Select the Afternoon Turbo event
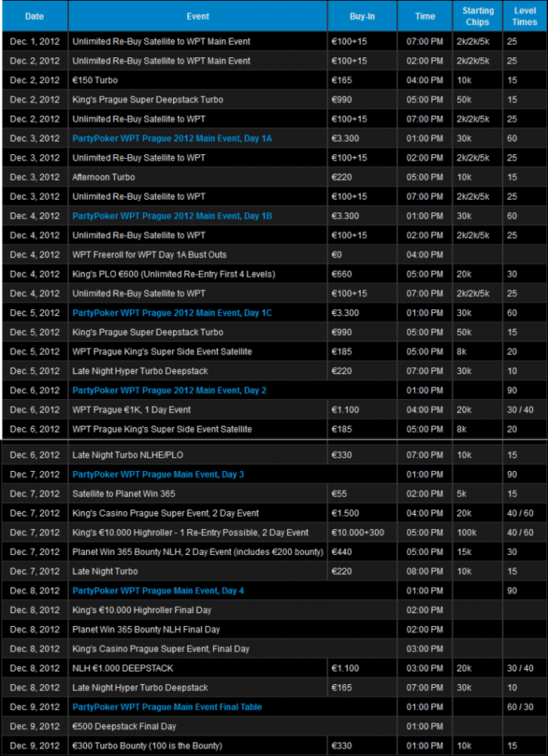The height and width of the screenshot is (756, 548). pos(103,177)
